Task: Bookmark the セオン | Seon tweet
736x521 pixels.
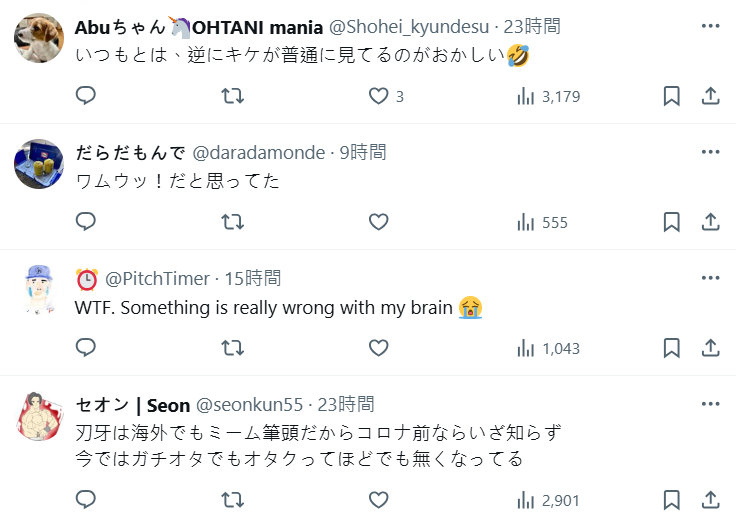Action: [672, 500]
